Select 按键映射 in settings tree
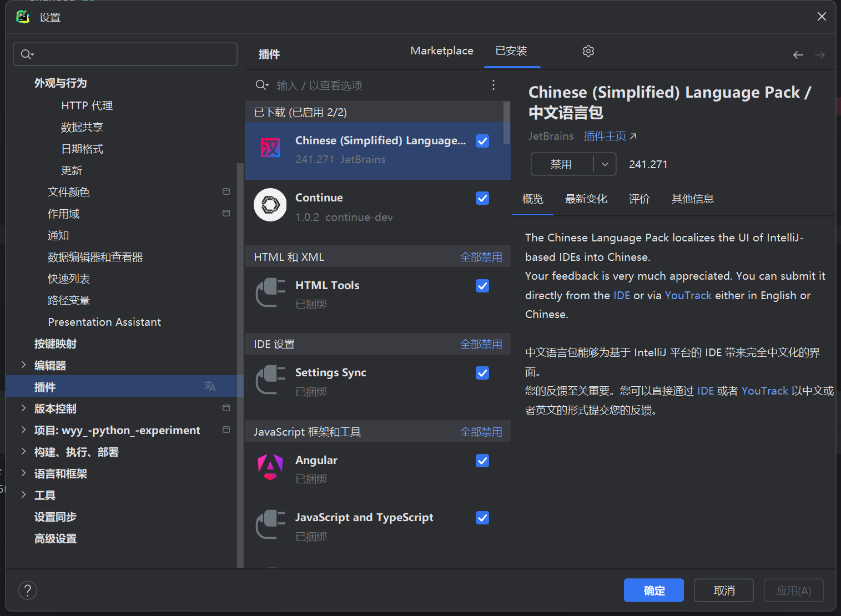Viewport: 841px width, 616px height. (x=56, y=344)
